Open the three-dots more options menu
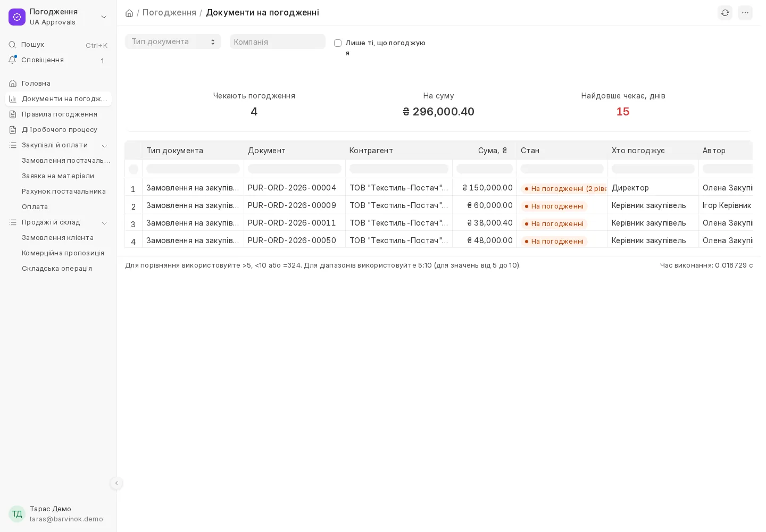This screenshot has height=532, width=766. pos(745,13)
